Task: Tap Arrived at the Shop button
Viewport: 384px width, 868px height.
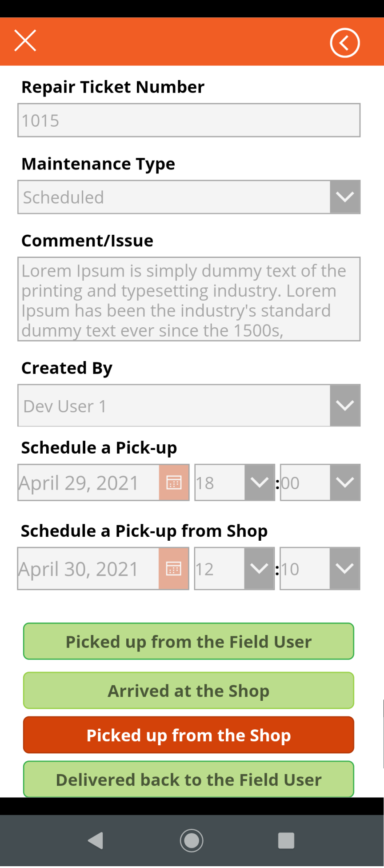Action: click(188, 690)
